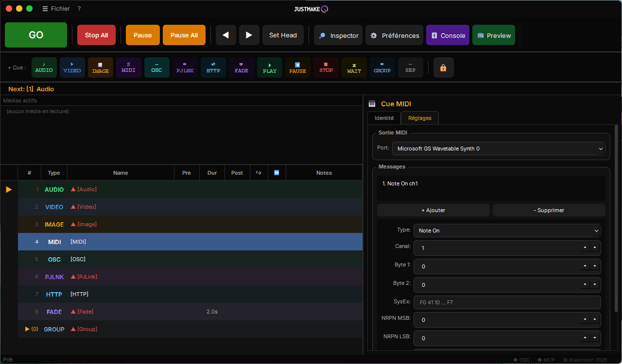622x364 pixels.
Task: Add a new WAIT cue
Action: [x=354, y=67]
